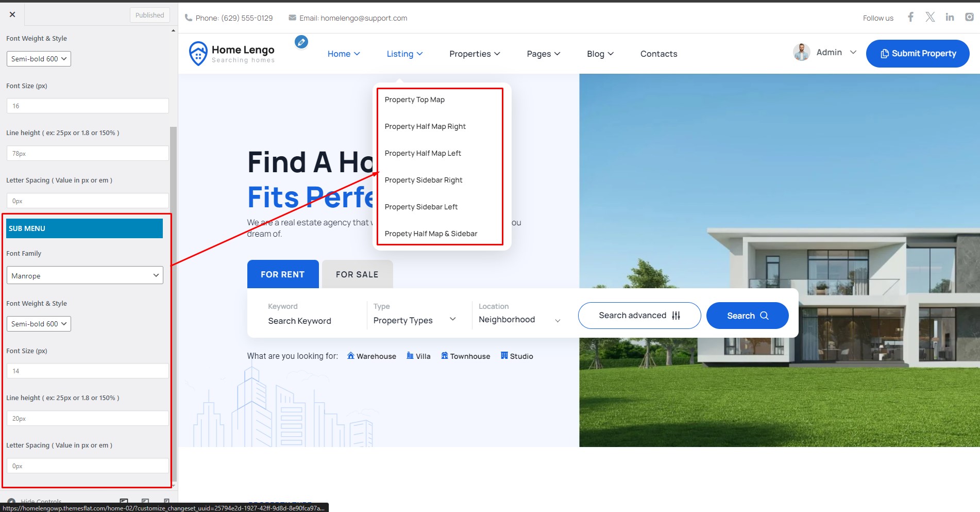
Task: Click the support email address
Action: click(364, 18)
